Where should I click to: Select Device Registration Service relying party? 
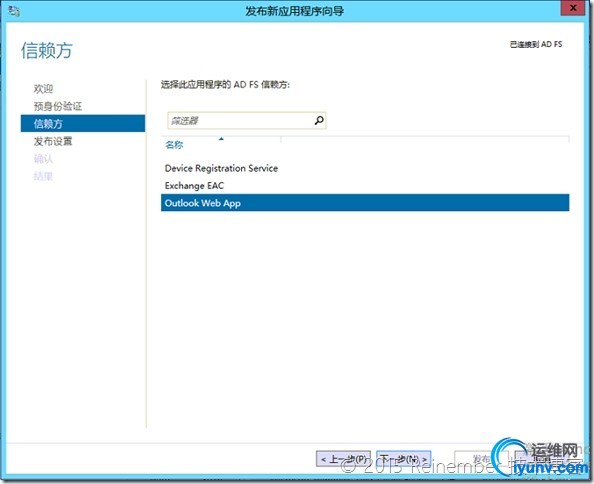tap(221, 168)
